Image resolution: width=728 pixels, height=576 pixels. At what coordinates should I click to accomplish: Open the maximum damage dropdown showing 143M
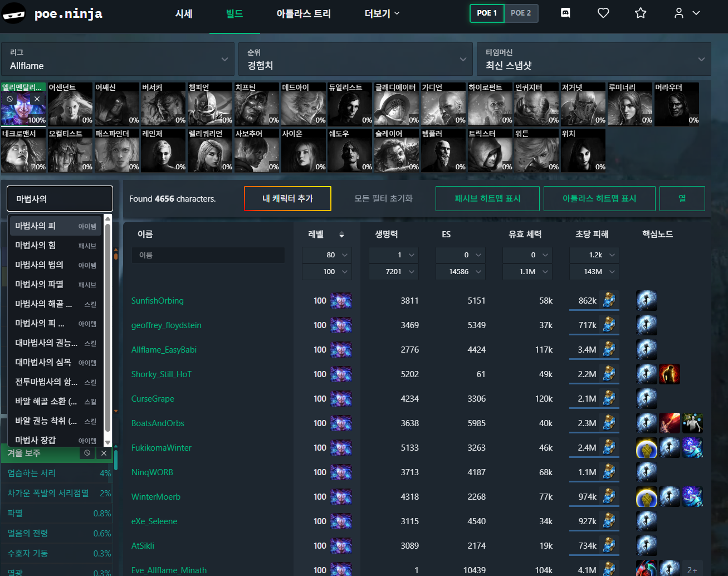[594, 272]
